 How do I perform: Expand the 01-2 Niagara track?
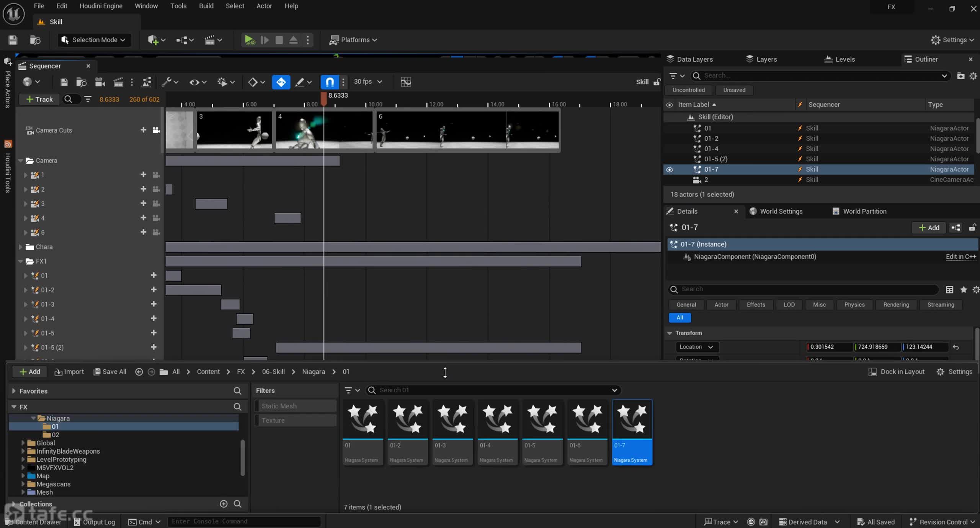pos(26,290)
